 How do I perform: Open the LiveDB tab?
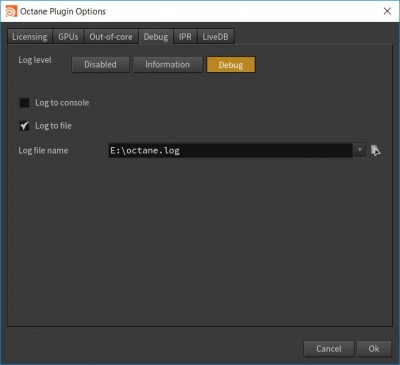point(216,36)
